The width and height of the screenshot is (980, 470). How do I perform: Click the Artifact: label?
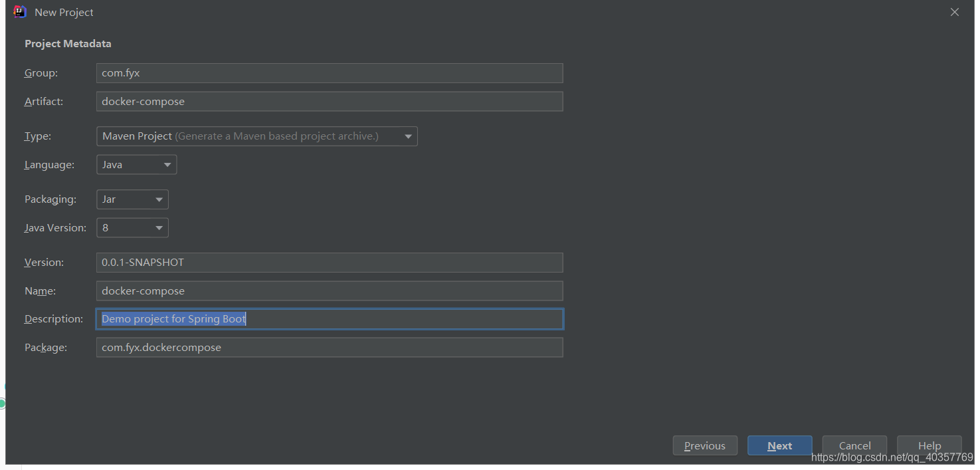[x=44, y=102]
